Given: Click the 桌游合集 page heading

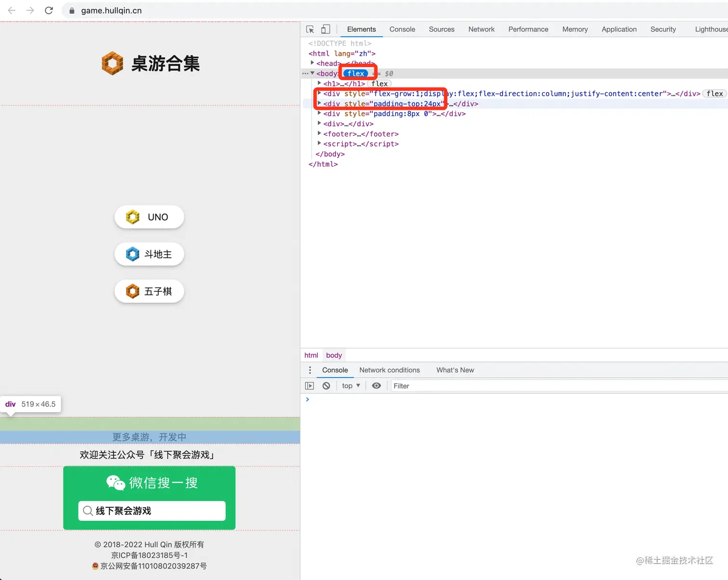Looking at the screenshot, I should 166,63.
